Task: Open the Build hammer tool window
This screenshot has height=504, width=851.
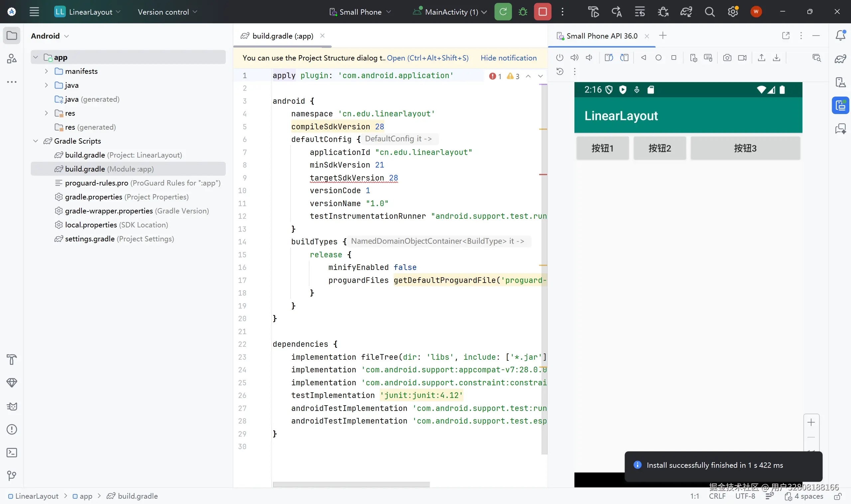Action: (x=12, y=359)
